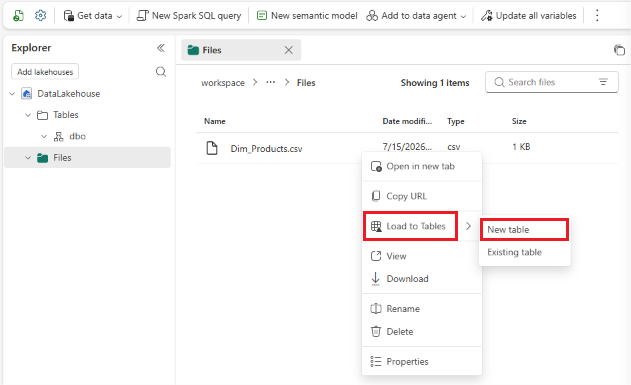The height and width of the screenshot is (385, 631).
Task: Choose Delete from context menu
Action: point(422,331)
